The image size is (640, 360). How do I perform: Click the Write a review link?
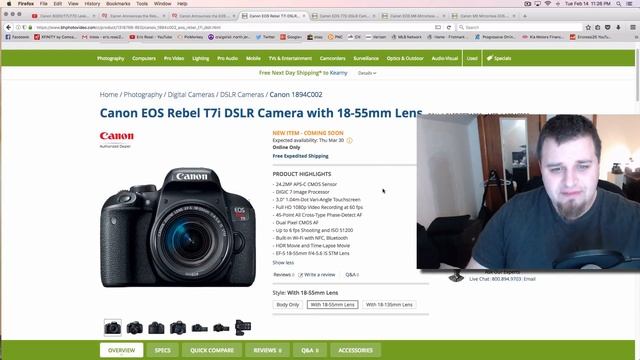coord(317,275)
